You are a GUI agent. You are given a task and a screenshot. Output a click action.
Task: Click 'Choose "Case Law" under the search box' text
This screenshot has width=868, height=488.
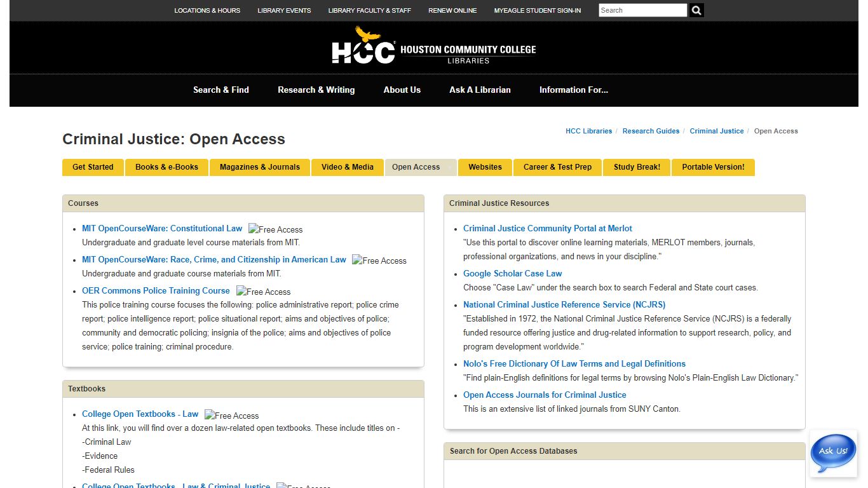click(611, 287)
